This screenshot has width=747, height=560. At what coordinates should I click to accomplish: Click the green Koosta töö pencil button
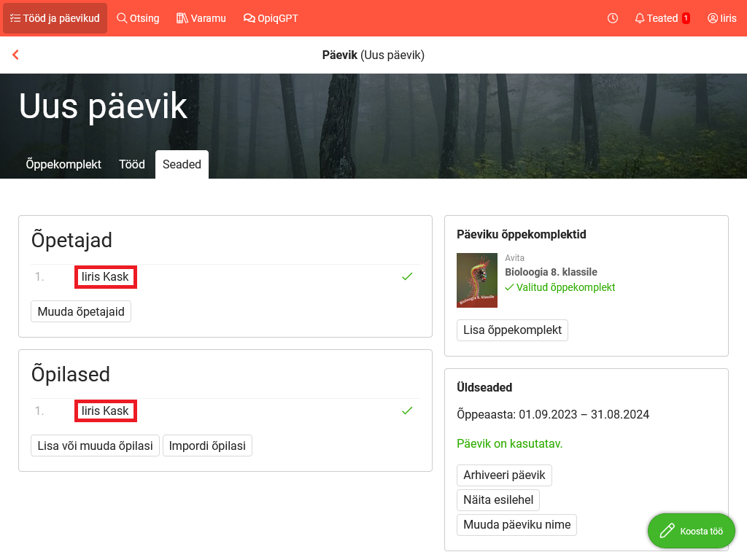pyautogui.click(x=691, y=531)
